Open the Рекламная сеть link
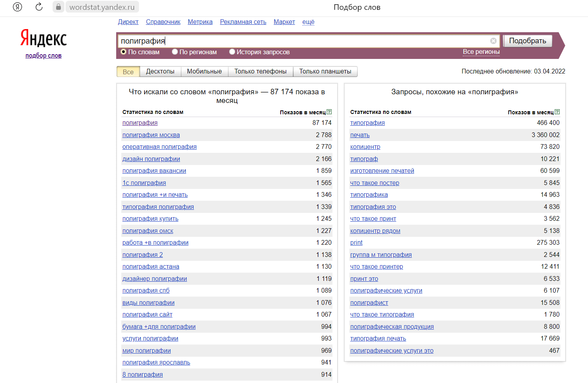The width and height of the screenshot is (588, 383). click(x=243, y=22)
